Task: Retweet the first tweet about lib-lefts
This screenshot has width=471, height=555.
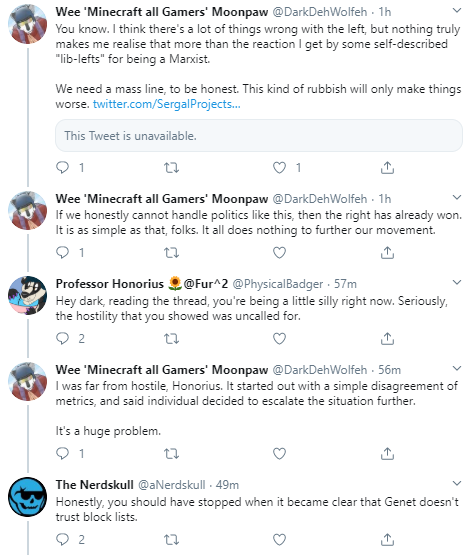Action: (x=172, y=167)
